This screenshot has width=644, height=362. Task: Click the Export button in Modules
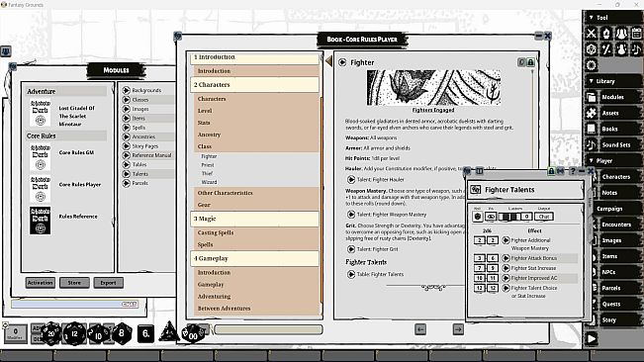[x=109, y=283]
